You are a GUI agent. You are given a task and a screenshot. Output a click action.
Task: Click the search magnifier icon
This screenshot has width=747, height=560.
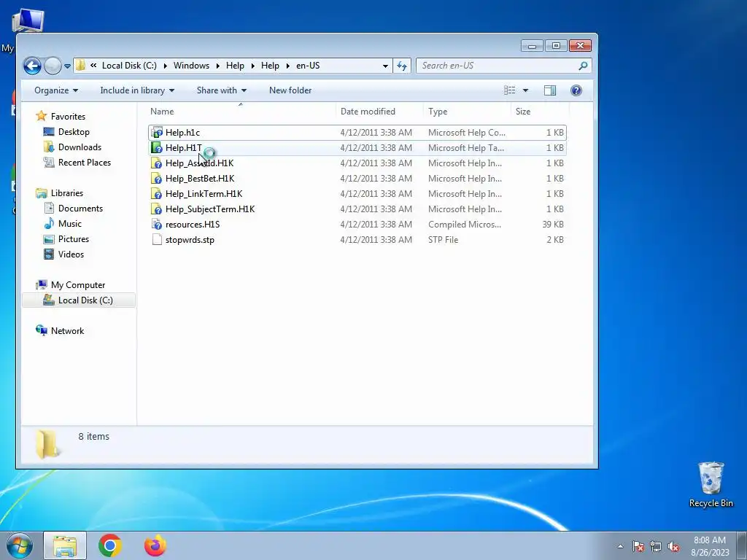coord(583,66)
